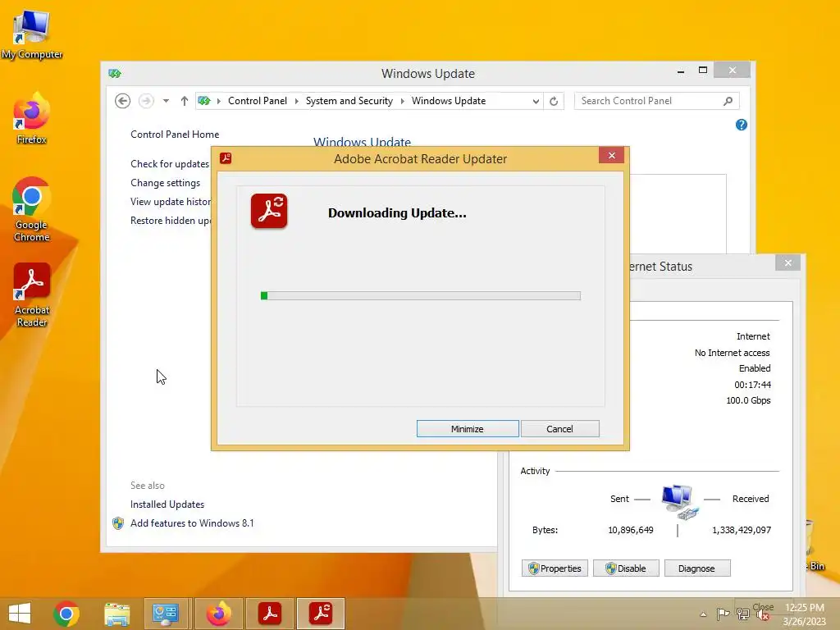Cancel the Acrobat update download
Screen dimensions: 840x630
click(559, 428)
